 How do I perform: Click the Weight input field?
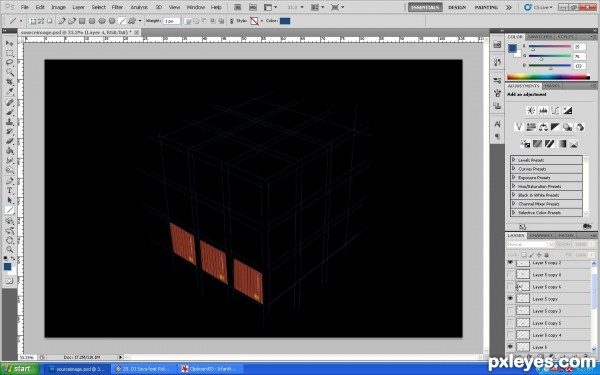[x=171, y=21]
